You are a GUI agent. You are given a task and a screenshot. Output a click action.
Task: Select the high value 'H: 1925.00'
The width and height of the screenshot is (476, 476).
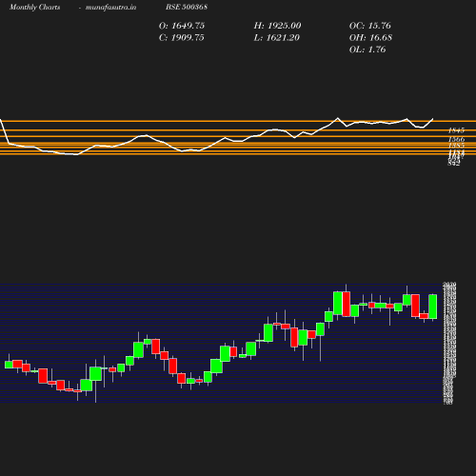pyautogui.click(x=277, y=26)
